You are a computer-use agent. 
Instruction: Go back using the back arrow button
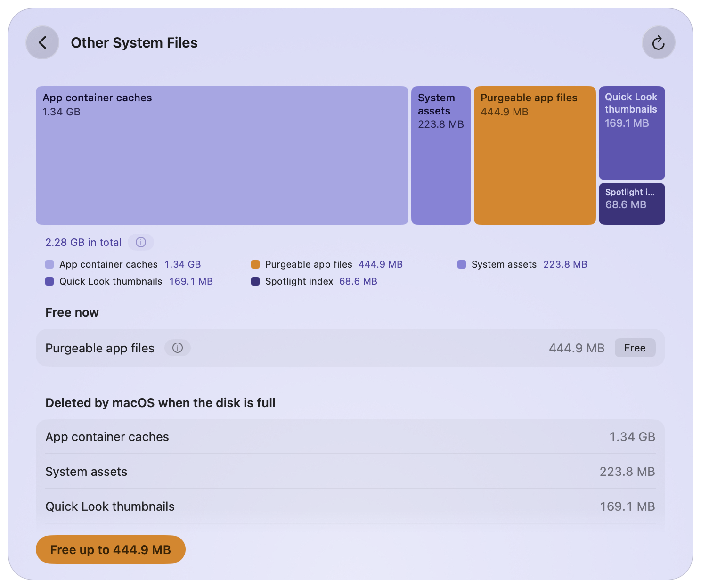42,42
